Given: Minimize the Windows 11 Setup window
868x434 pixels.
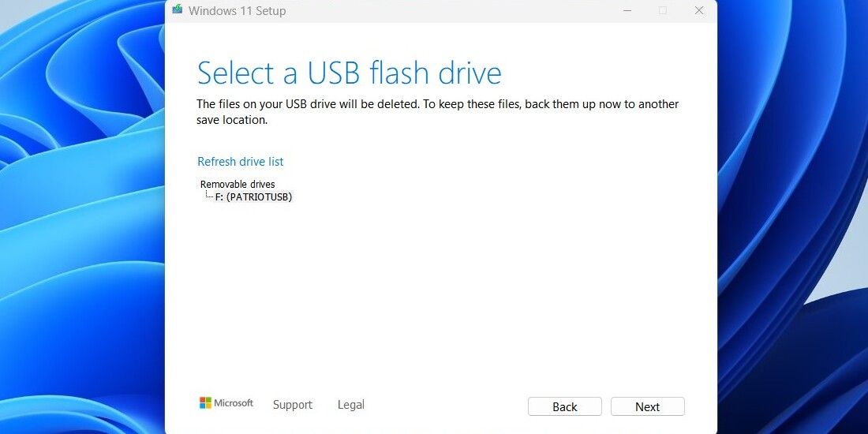Looking at the screenshot, I should (627, 10).
